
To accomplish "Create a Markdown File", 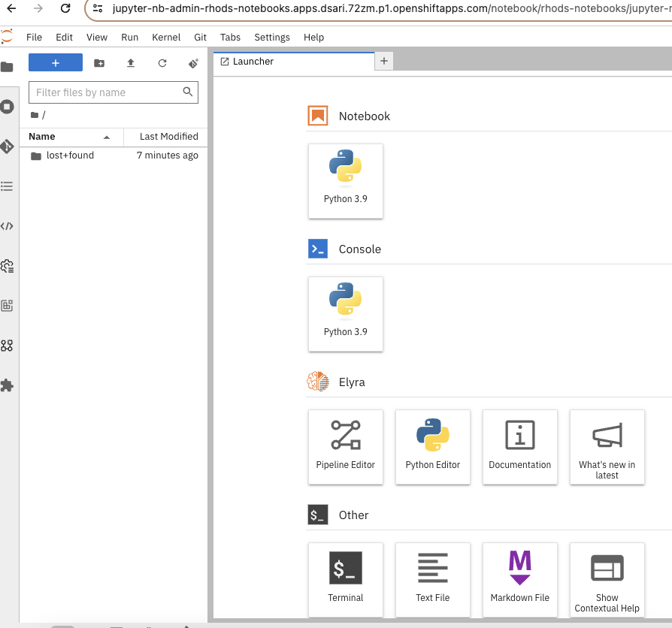I will click(x=520, y=579).
